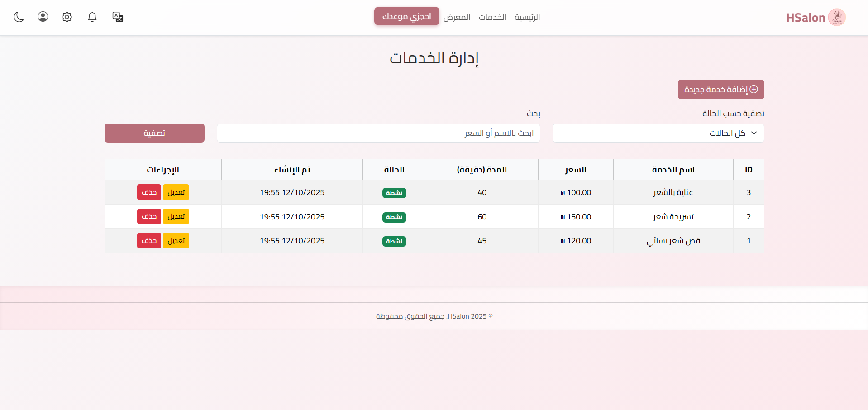Click the نشط badge for service 2

[x=394, y=217]
